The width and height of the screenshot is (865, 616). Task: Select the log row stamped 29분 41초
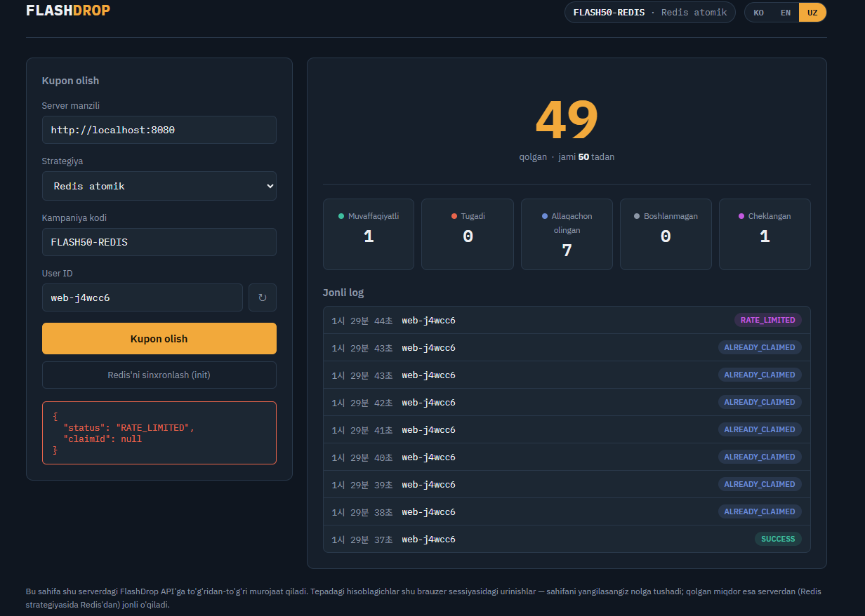(567, 430)
